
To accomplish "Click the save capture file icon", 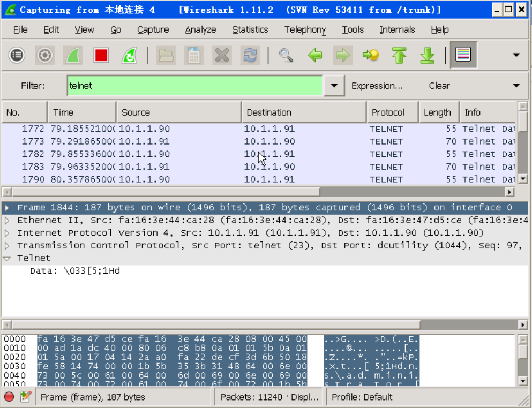I will click(x=194, y=55).
